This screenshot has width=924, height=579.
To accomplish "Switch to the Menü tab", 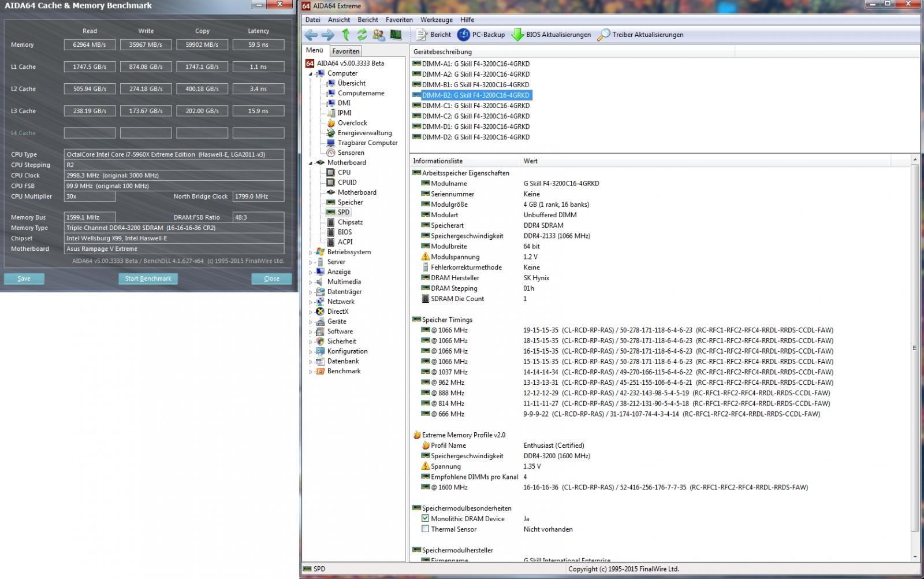I will (x=315, y=50).
